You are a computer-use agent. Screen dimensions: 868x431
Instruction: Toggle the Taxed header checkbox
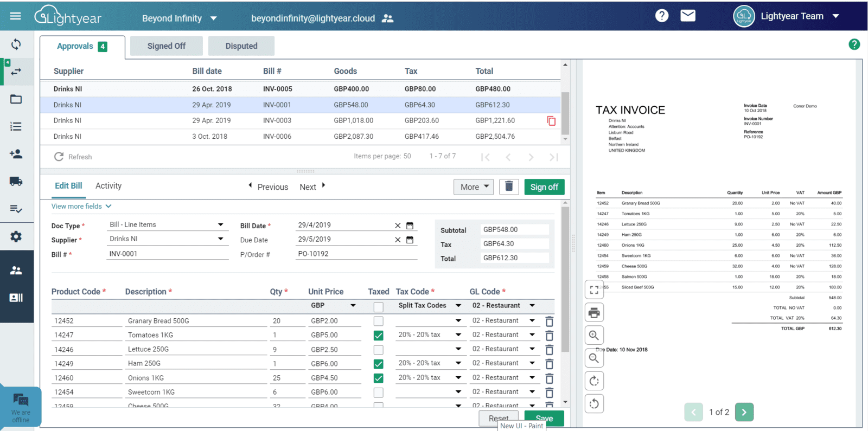pos(379,307)
